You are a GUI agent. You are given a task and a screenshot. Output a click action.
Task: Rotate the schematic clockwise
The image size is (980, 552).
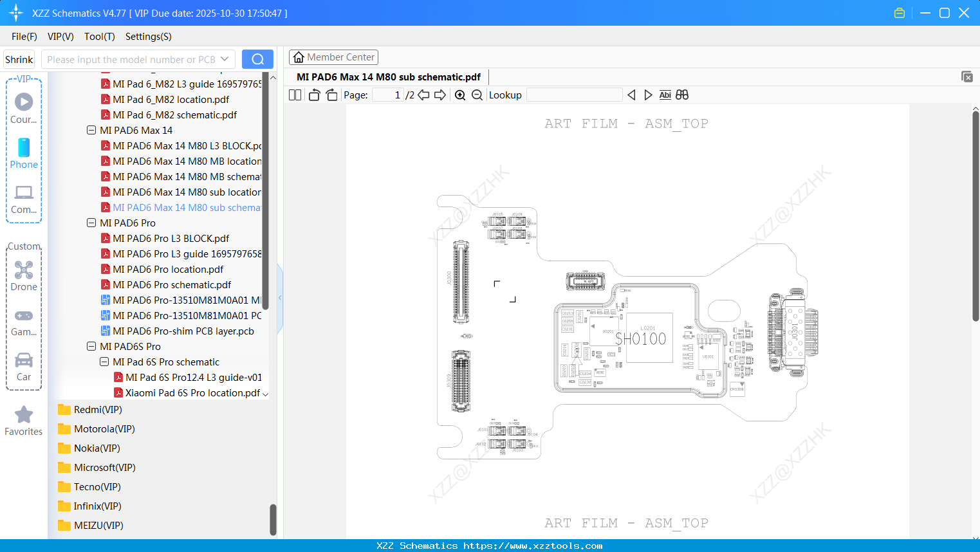coord(331,95)
